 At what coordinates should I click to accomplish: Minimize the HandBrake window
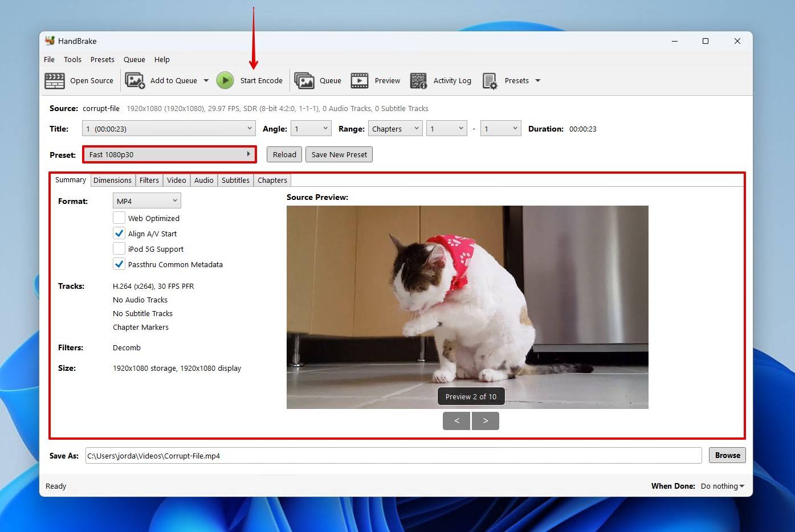click(x=675, y=41)
